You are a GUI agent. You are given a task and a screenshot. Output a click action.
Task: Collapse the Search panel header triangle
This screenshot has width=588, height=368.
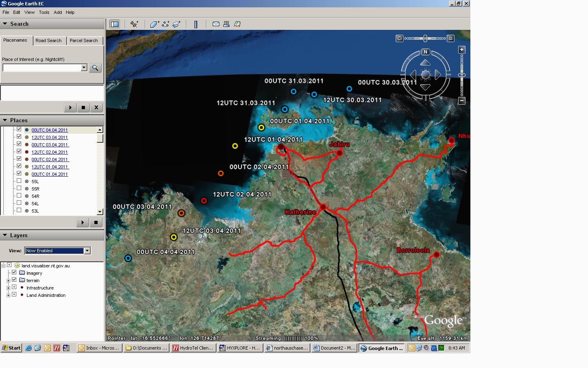point(5,24)
